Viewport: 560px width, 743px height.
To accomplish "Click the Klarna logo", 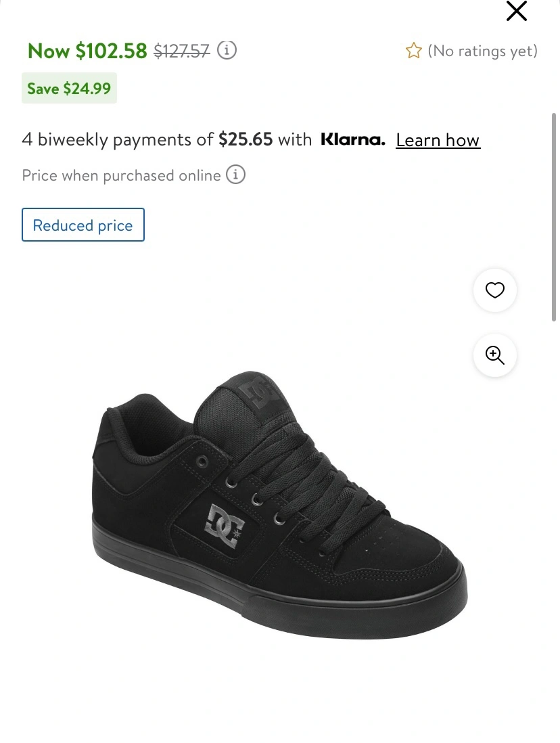I will coord(352,140).
